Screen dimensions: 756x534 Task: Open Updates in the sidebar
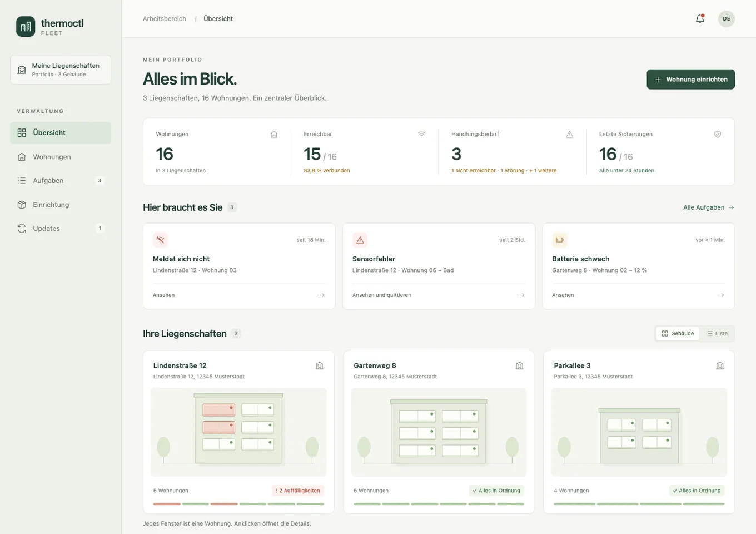click(61, 229)
